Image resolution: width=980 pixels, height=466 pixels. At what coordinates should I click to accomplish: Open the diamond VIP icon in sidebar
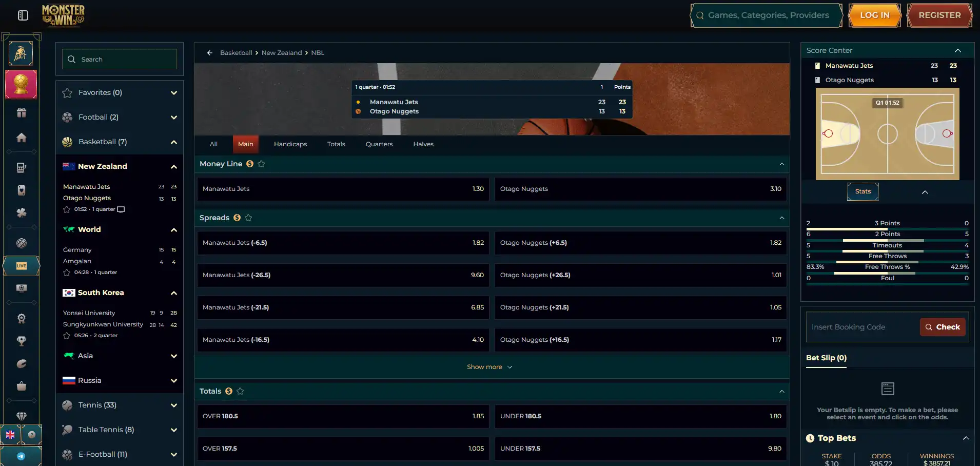pos(21,416)
